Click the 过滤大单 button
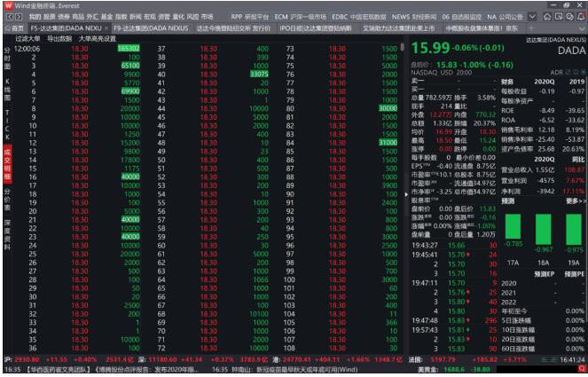The width and height of the screenshot is (588, 377). click(27, 39)
